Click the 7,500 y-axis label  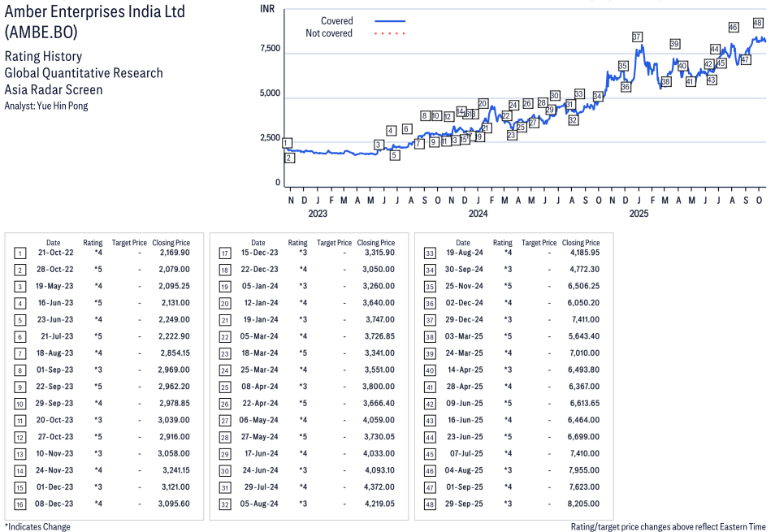pyautogui.click(x=270, y=50)
